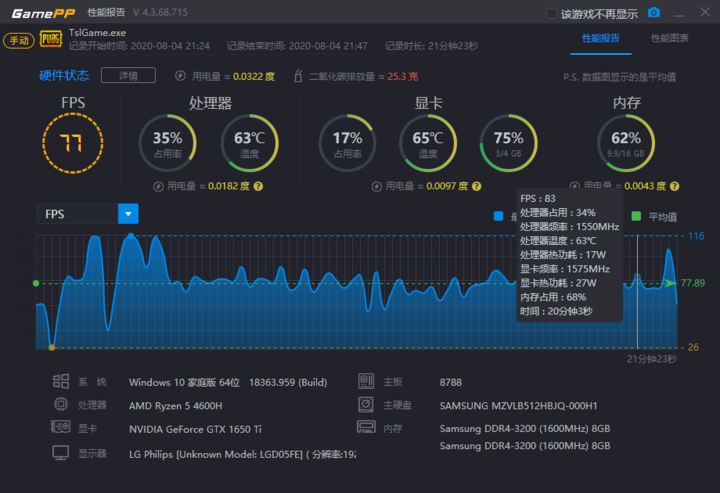Click the system Windows icon in specs

(x=61, y=381)
